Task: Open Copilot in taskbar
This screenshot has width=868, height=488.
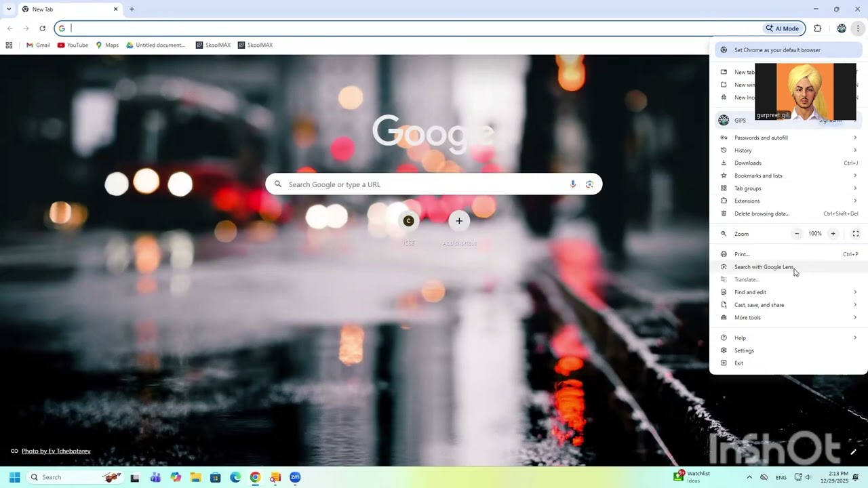Action: point(176,477)
